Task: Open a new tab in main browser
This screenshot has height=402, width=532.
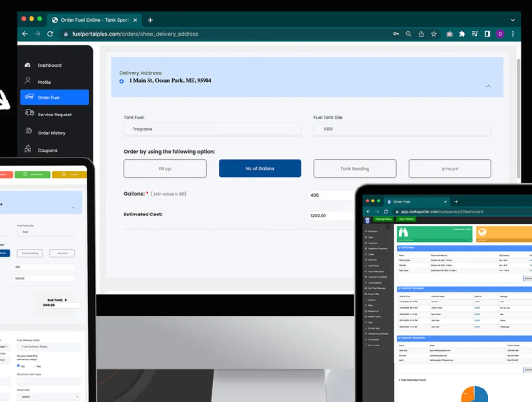Action: pyautogui.click(x=150, y=20)
